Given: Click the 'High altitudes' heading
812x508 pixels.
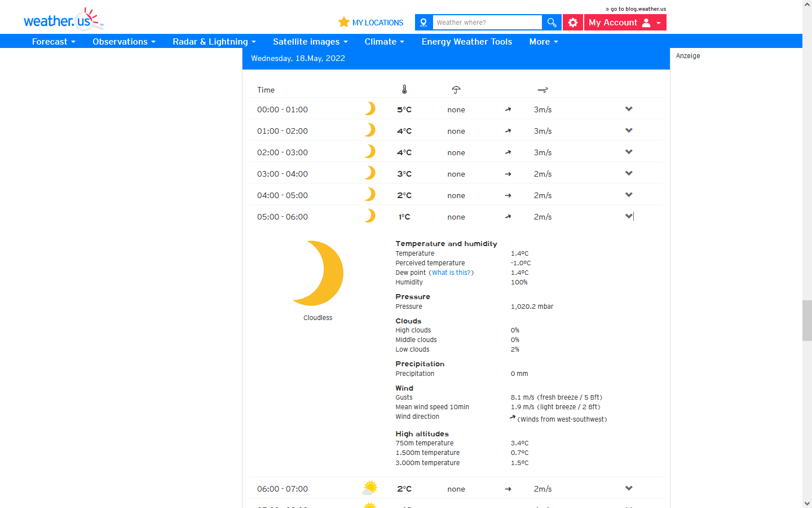Looking at the screenshot, I should click(x=422, y=434).
